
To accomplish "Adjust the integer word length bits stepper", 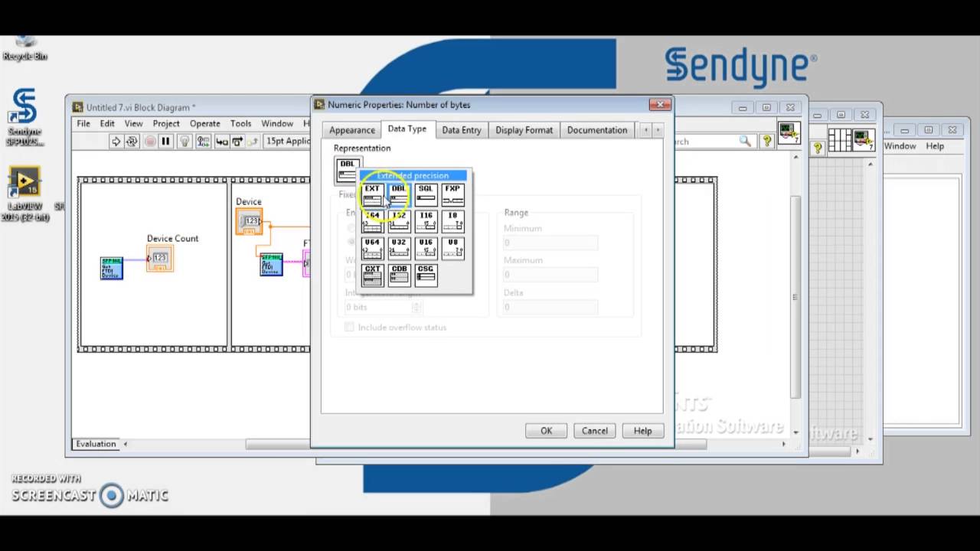I will (416, 307).
